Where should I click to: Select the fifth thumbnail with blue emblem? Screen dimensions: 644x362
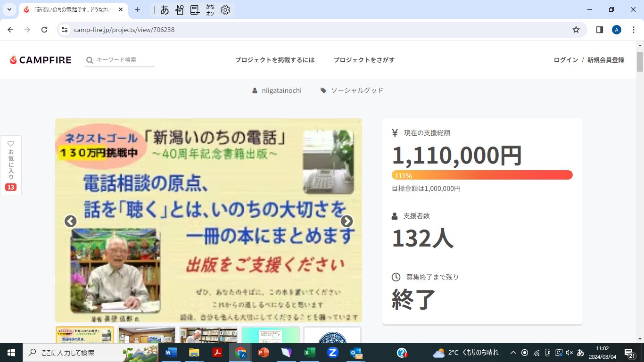(332, 335)
